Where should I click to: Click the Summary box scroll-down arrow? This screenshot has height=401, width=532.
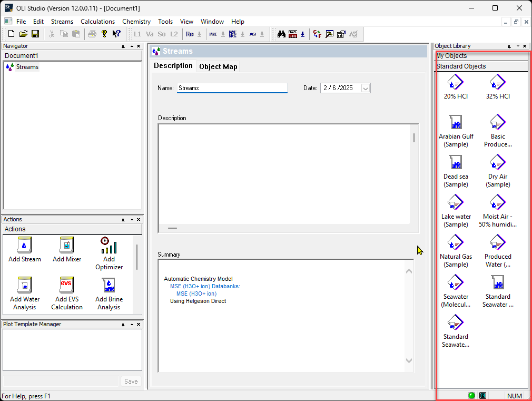click(x=409, y=360)
